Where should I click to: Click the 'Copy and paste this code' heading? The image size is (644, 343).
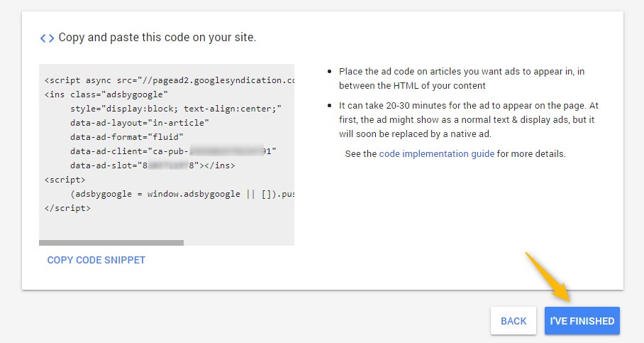click(x=157, y=38)
